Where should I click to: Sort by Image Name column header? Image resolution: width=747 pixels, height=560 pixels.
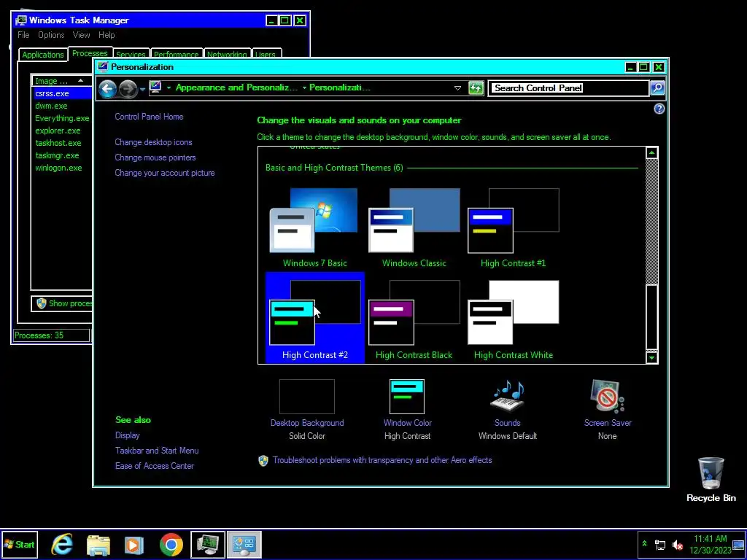click(61, 81)
